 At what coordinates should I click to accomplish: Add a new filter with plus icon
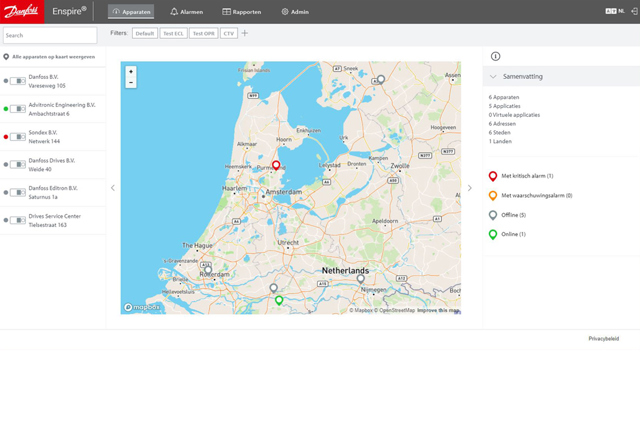(245, 33)
